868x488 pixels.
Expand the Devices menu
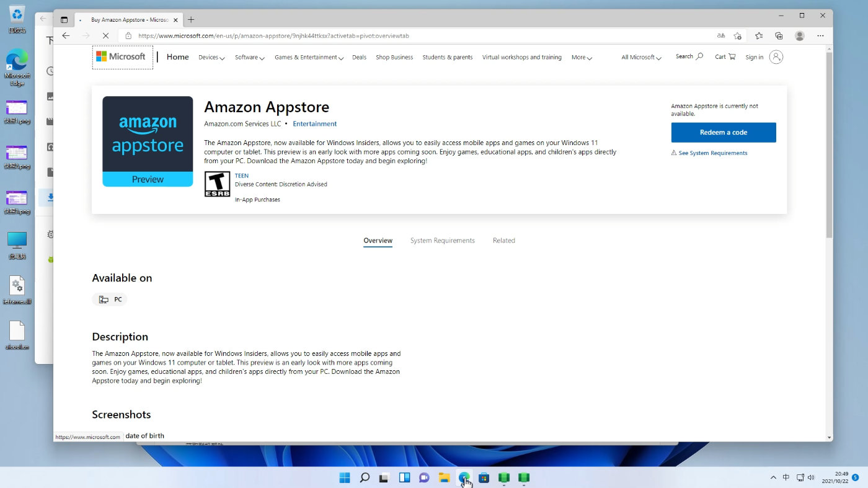212,57
